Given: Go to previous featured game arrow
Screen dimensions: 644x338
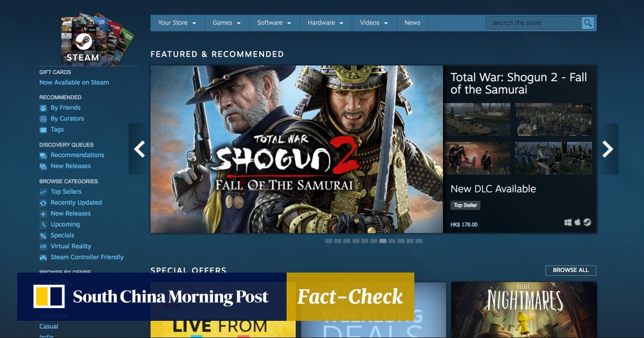Looking at the screenshot, I should click(x=139, y=149).
